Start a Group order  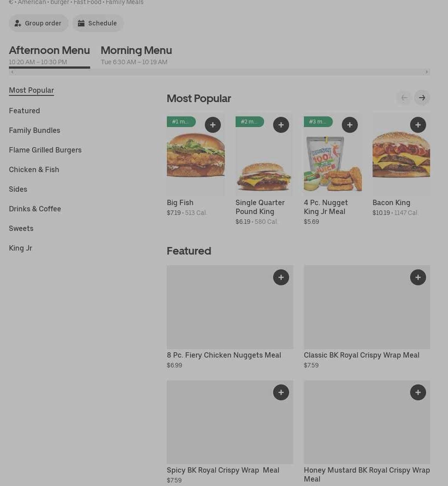click(38, 23)
